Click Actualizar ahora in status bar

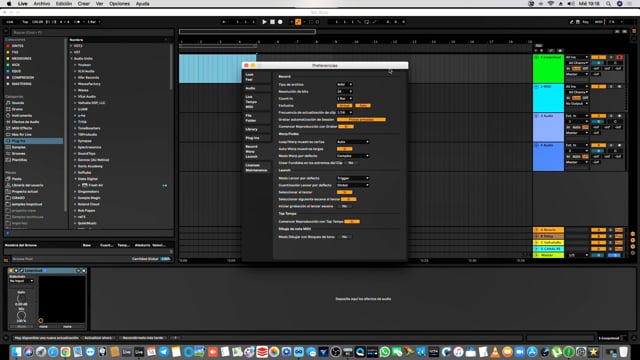[x=98, y=338]
